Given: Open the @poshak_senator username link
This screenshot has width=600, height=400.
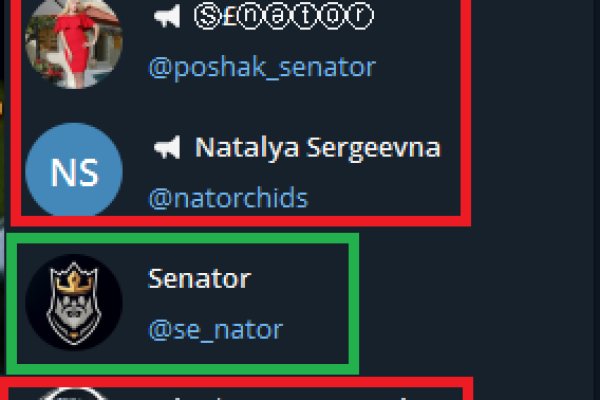Looking at the screenshot, I should 262,67.
